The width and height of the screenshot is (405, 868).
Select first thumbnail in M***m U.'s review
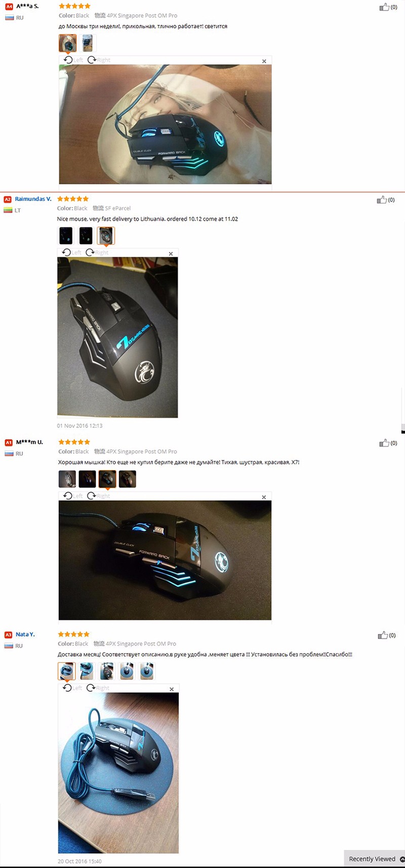(67, 479)
